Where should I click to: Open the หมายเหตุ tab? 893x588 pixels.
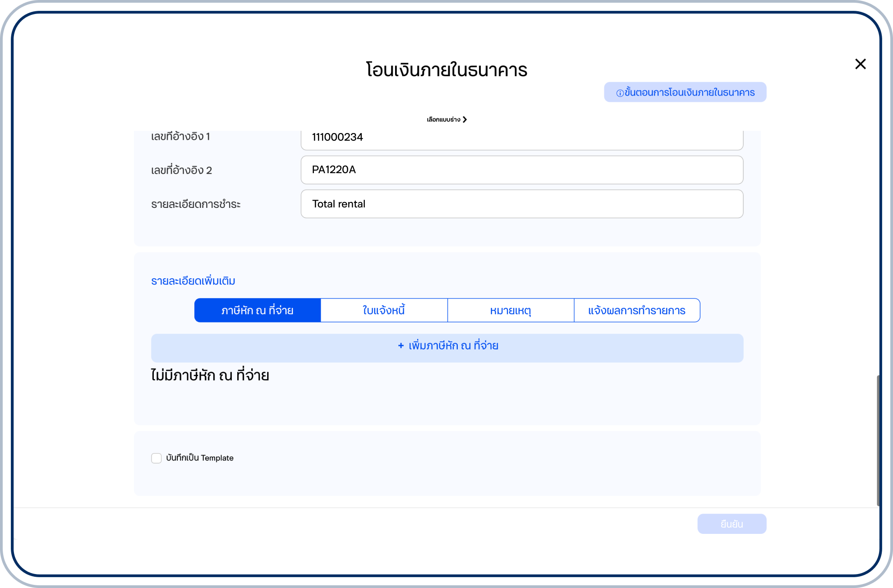coord(511,310)
